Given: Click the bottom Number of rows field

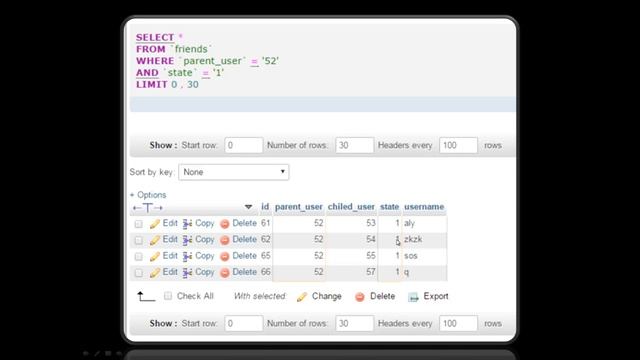Looking at the screenshot, I should 354,324.
